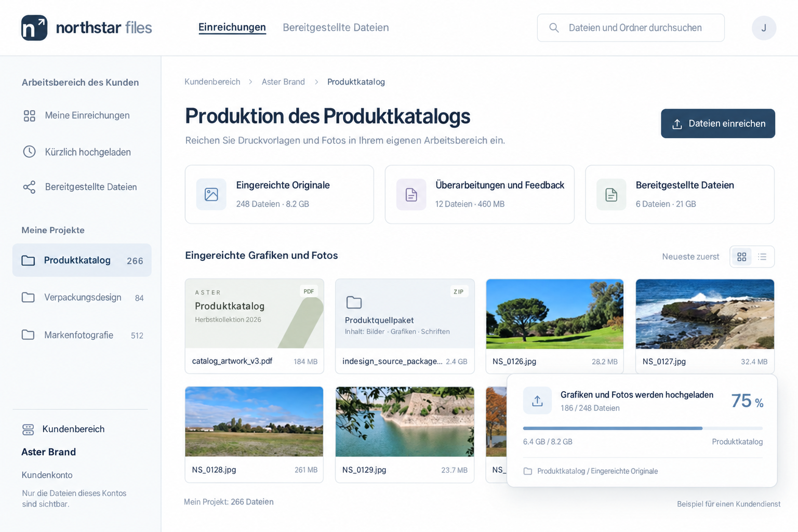Screen dimensions: 798x532
Task: Click the clock icon for Kürzlich hochgeladen
Action: pyautogui.click(x=30, y=152)
